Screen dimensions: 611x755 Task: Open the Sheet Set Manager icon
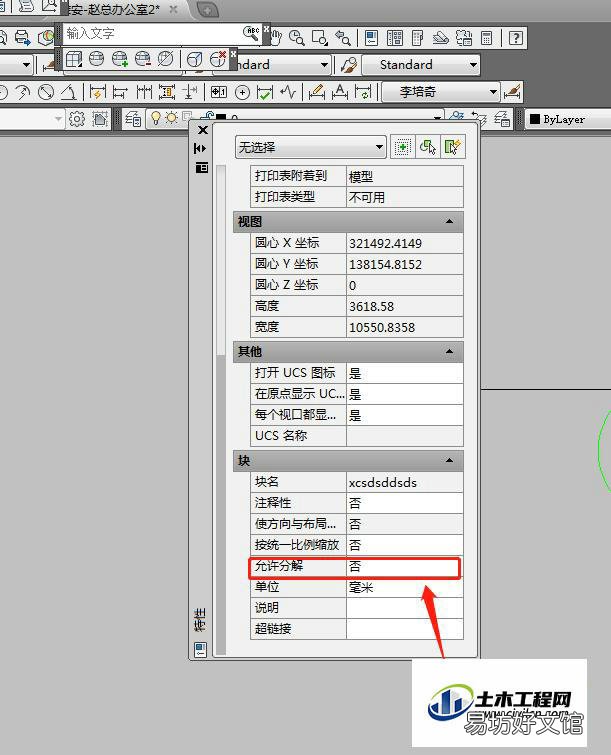[441, 38]
